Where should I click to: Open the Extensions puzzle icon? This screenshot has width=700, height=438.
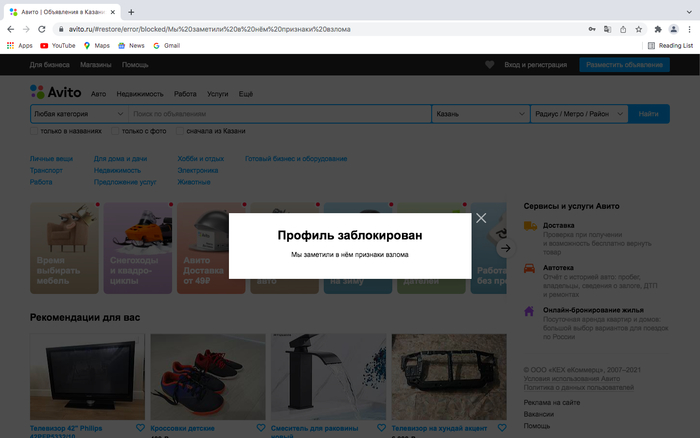pyautogui.click(x=658, y=29)
